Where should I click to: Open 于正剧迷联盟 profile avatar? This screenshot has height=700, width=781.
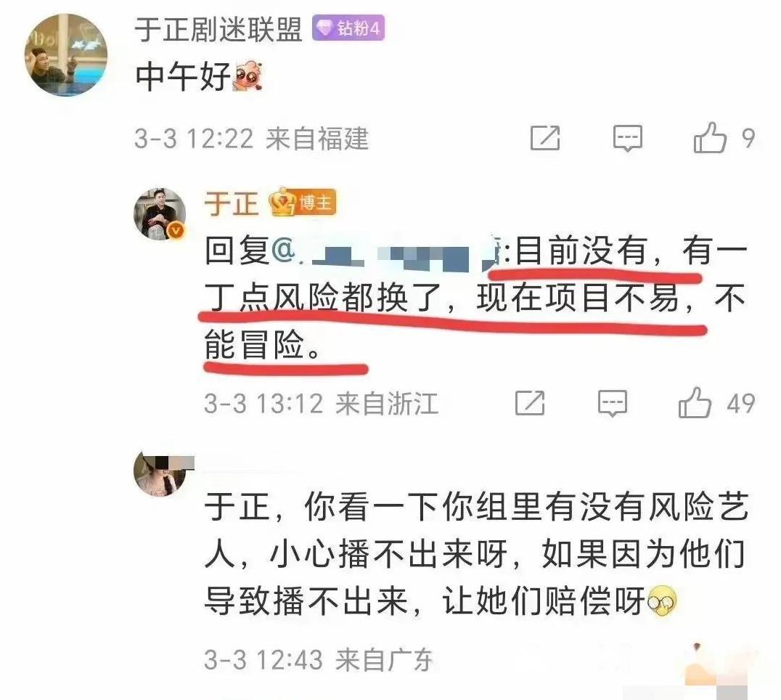(x=66, y=54)
